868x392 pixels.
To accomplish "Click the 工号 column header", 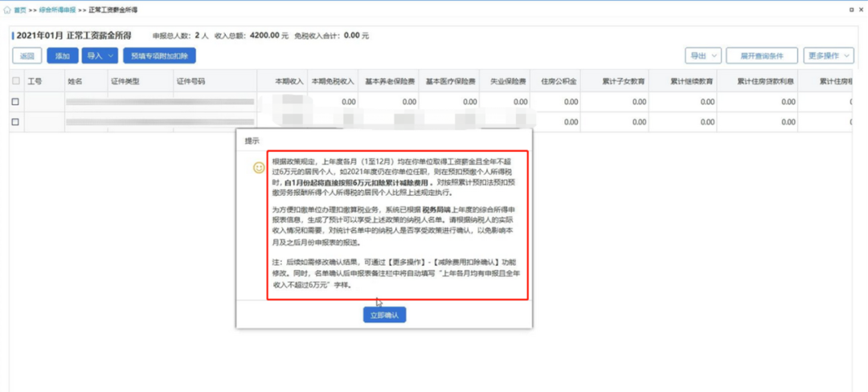I will tap(35, 81).
